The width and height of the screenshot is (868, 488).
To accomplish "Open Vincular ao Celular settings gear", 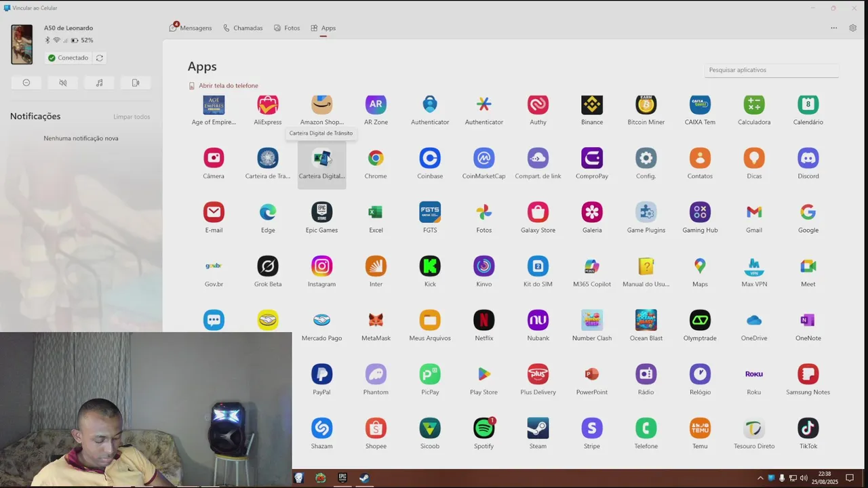I will [x=853, y=28].
